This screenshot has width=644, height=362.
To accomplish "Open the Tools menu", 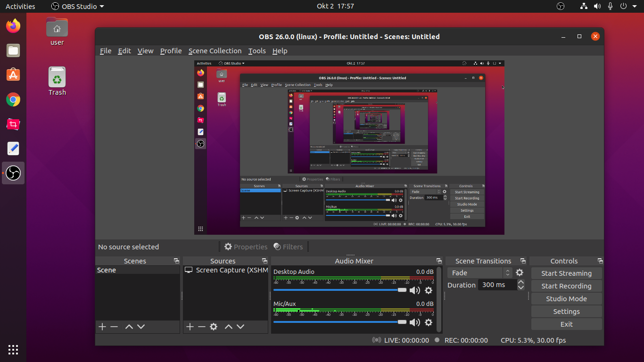I will 256,51.
